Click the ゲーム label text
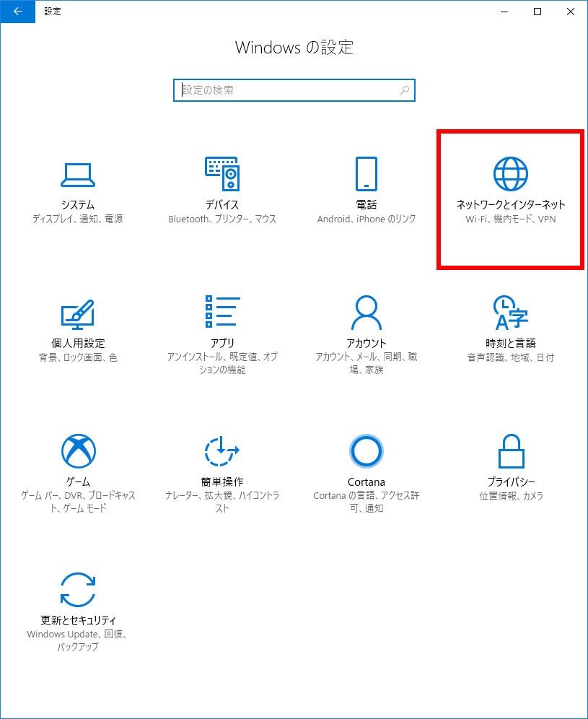Viewport: 588px width, 719px height. 78,481
